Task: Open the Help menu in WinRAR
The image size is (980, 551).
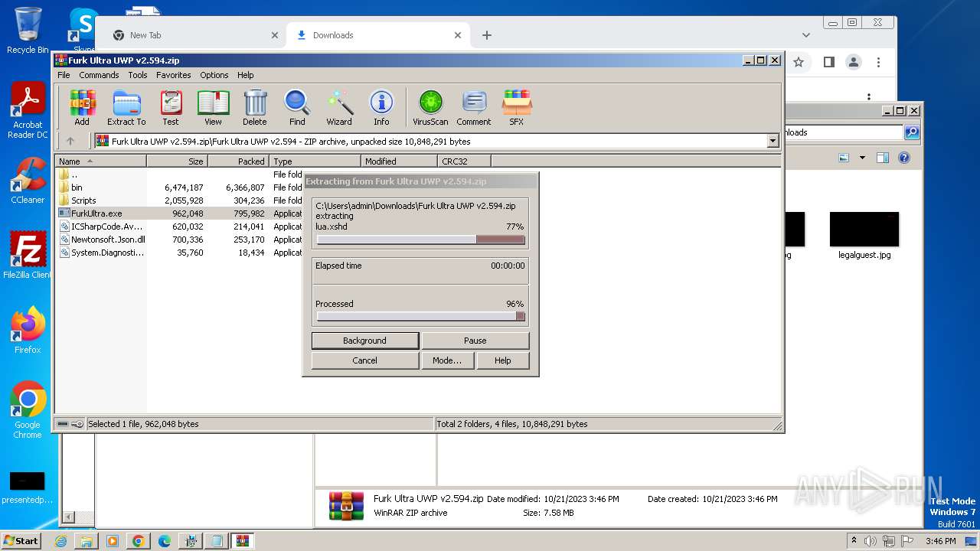Action: pyautogui.click(x=245, y=75)
